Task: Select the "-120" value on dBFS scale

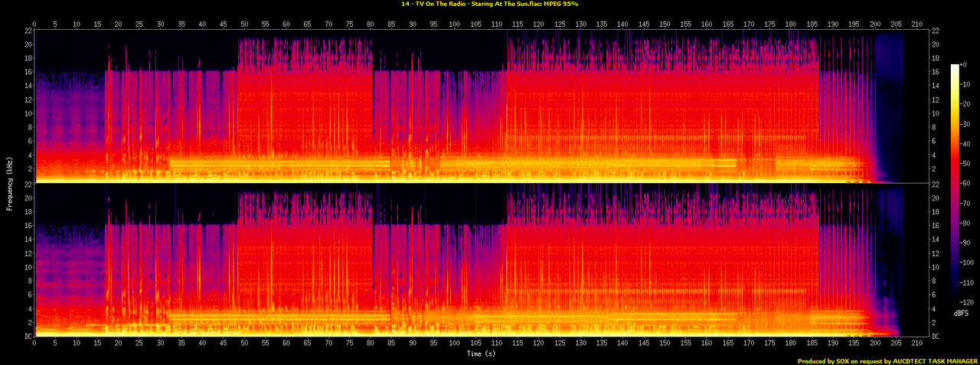Action: click(x=967, y=303)
